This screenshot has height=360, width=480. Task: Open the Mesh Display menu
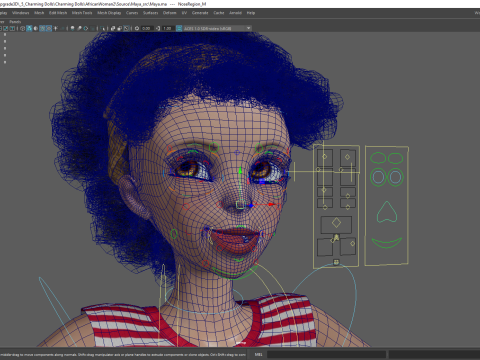(x=109, y=13)
